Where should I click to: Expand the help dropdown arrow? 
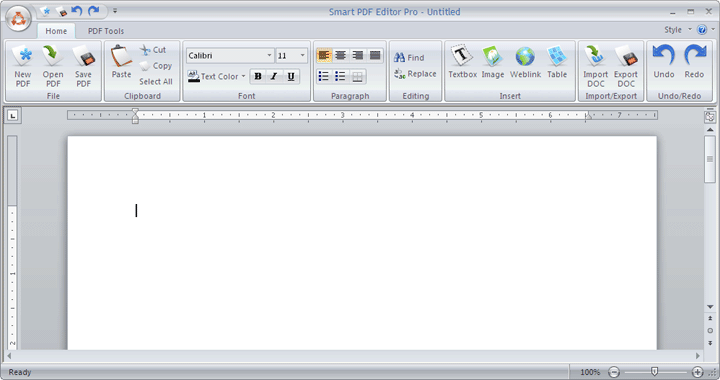click(x=713, y=29)
